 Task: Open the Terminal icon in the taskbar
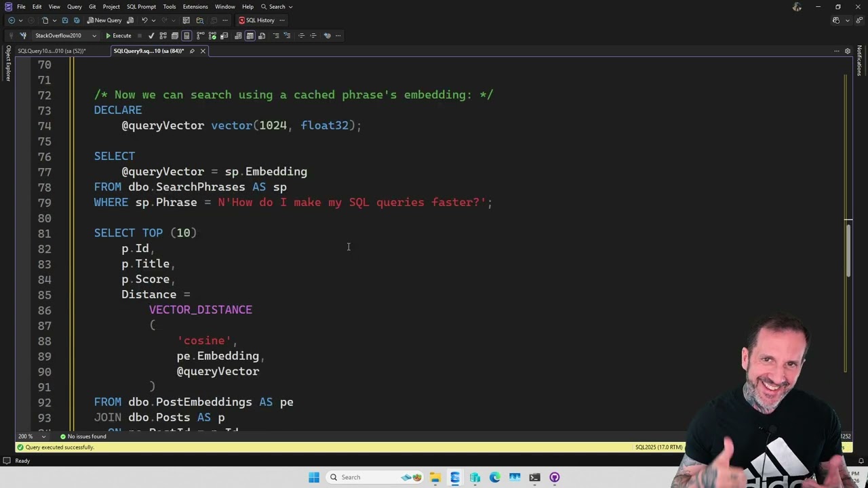pyautogui.click(x=534, y=477)
